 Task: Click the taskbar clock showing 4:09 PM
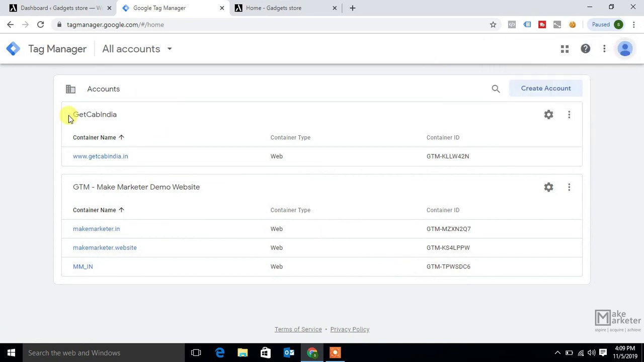pyautogui.click(x=625, y=352)
